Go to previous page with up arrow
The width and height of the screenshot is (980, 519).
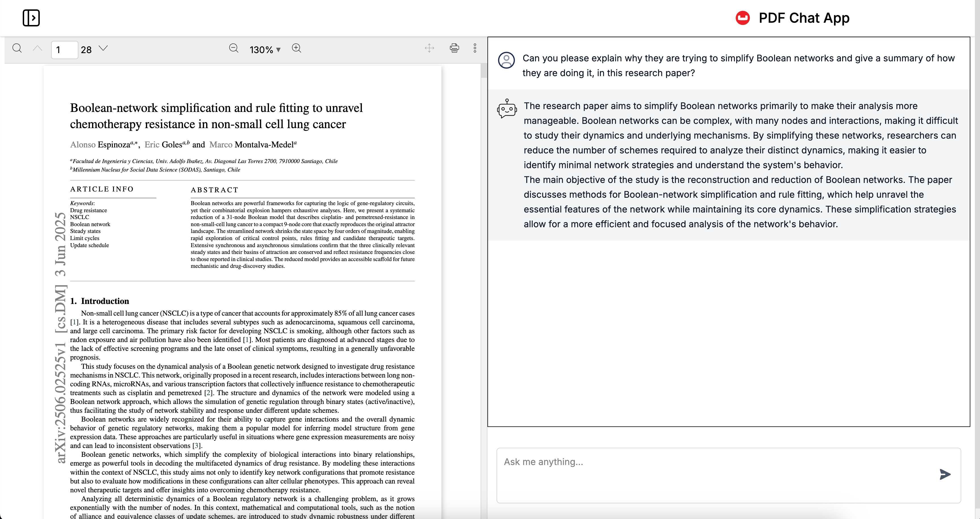(37, 48)
